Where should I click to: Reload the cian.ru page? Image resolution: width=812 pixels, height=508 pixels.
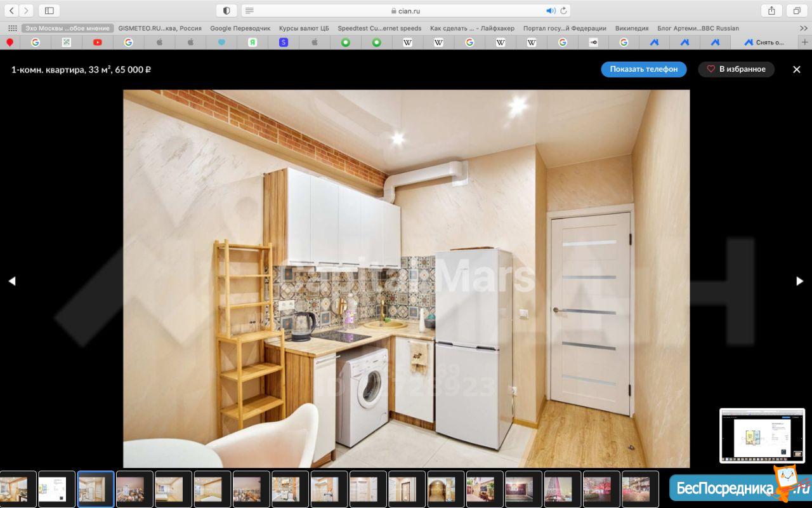563,11
